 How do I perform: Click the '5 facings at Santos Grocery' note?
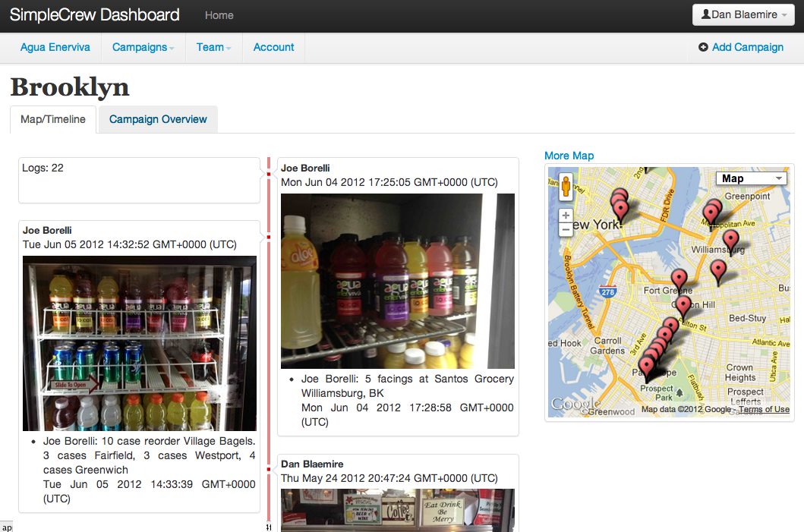point(408,386)
